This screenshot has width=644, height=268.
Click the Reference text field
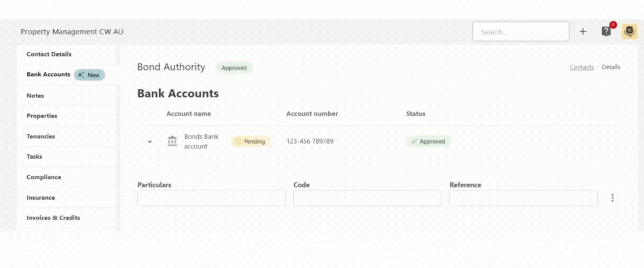point(523,198)
